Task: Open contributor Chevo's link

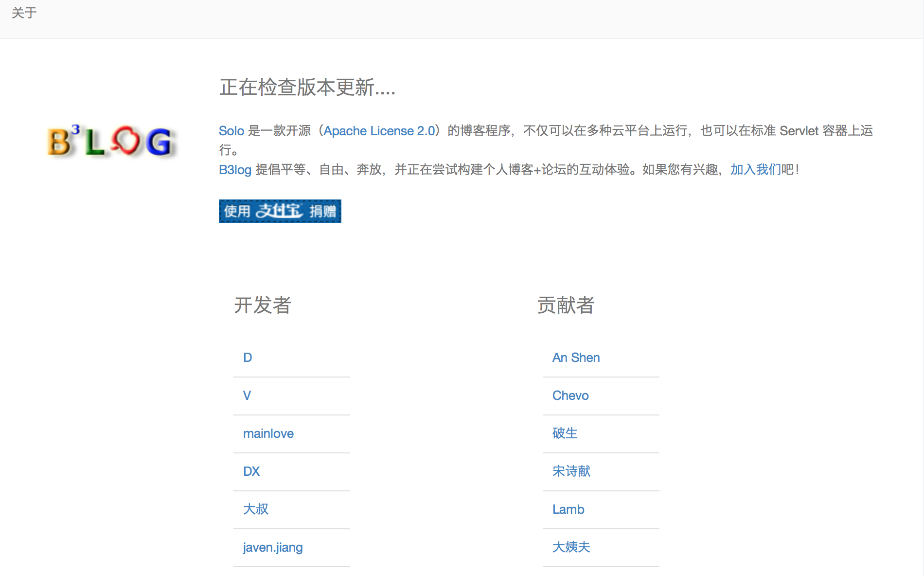Action: coord(570,396)
